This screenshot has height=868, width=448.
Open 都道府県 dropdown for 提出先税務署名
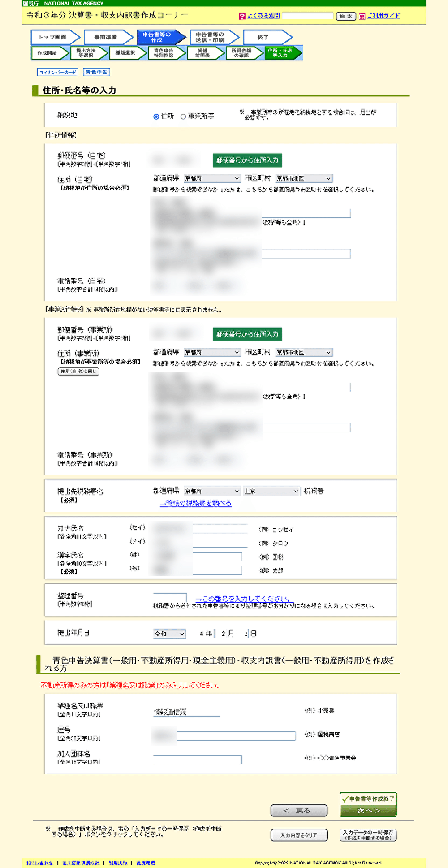[x=212, y=491]
